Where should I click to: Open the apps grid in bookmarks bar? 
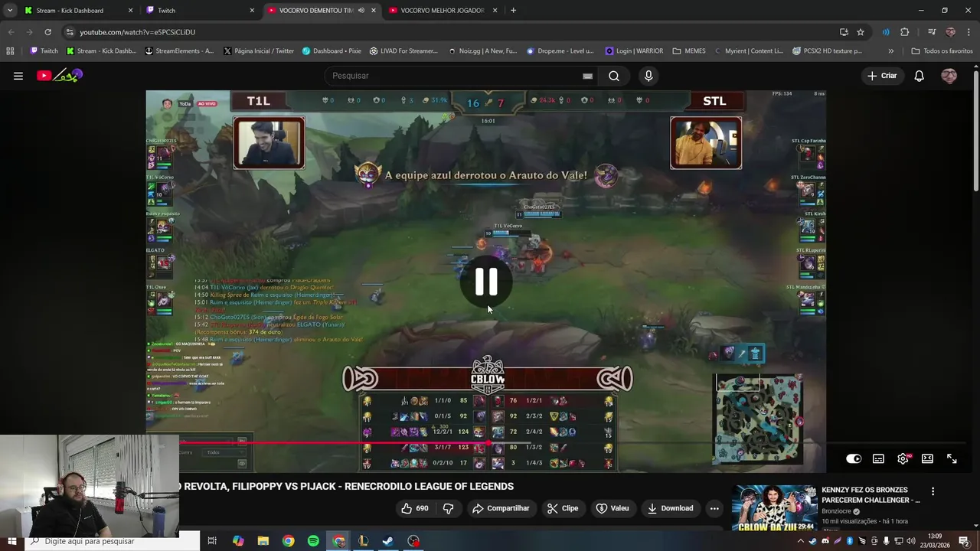click(10, 51)
